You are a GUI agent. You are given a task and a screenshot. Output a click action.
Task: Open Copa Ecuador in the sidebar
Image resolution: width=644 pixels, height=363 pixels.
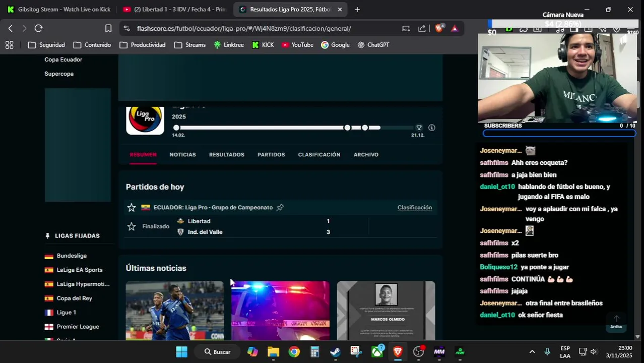point(63,59)
